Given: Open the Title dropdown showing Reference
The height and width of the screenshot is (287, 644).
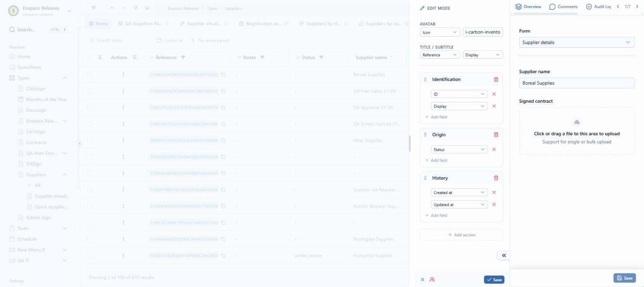Looking at the screenshot, I should (440, 55).
